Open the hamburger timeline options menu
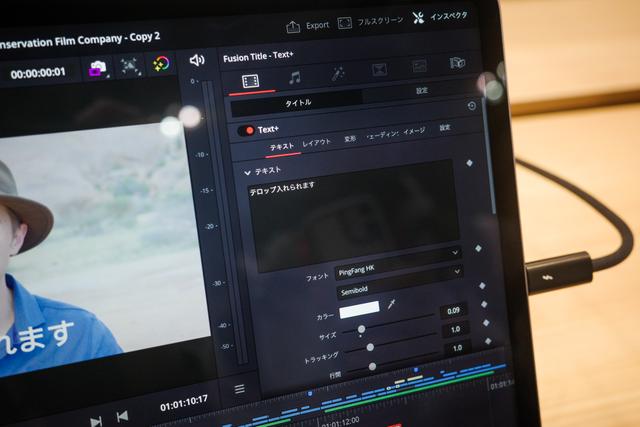 [240, 389]
